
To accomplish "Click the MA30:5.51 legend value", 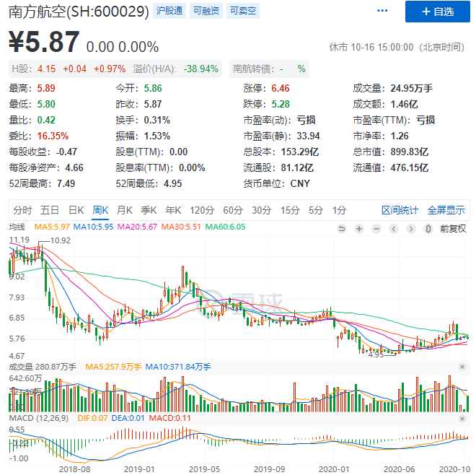I will click(181, 227).
